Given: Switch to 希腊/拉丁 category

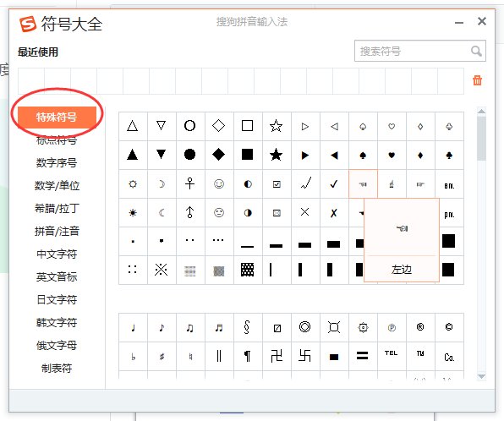Looking at the screenshot, I should click(57, 208).
